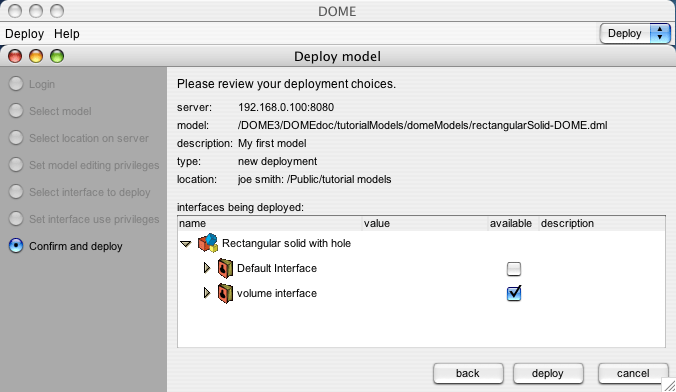Click the location joe smith tutorial models
Image resolution: width=676 pixels, height=392 pixels.
(315, 179)
